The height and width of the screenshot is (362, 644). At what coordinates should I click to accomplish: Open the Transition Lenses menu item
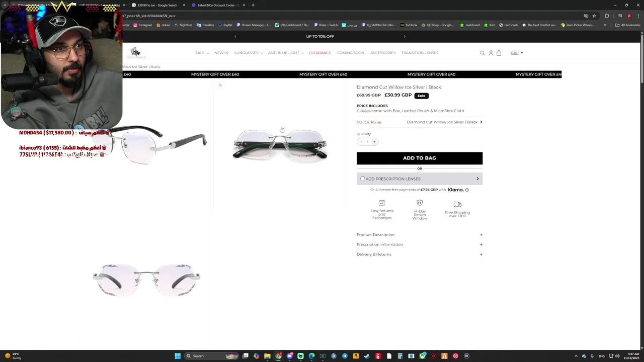(x=420, y=53)
